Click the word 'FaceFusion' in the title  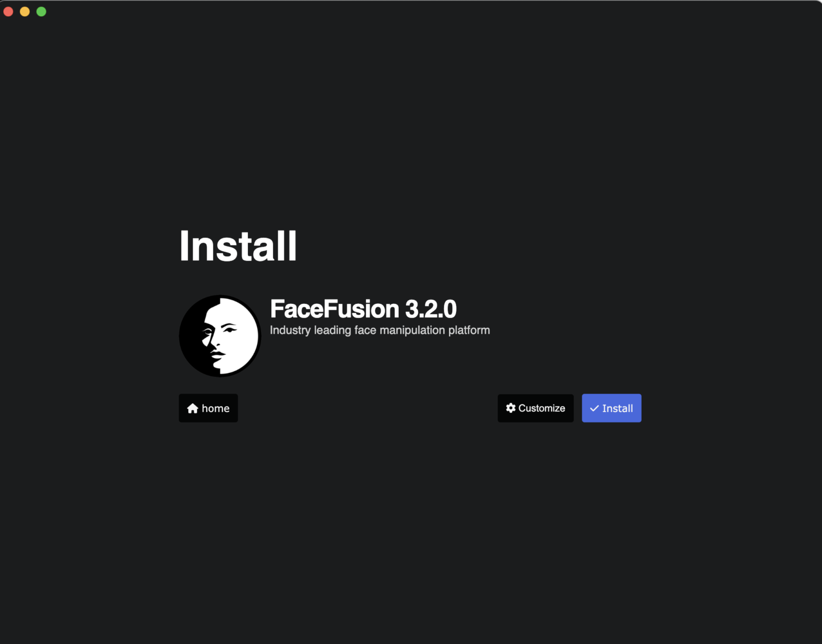335,309
